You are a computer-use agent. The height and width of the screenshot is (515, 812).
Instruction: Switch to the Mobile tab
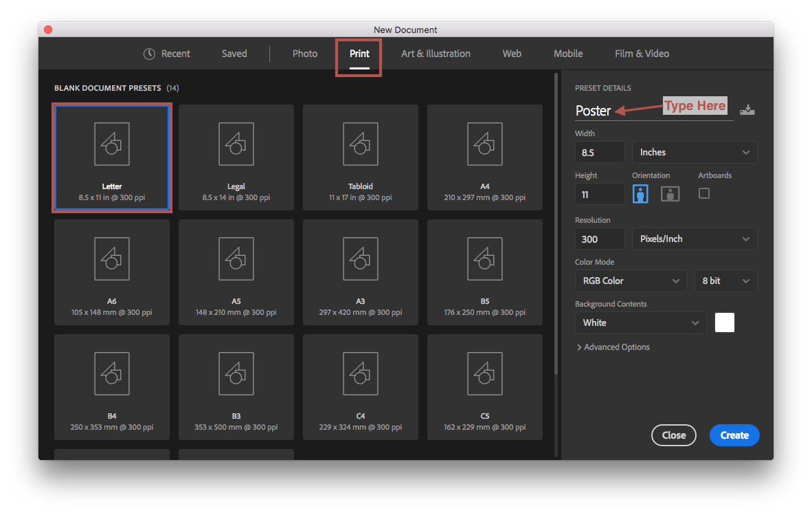[568, 54]
